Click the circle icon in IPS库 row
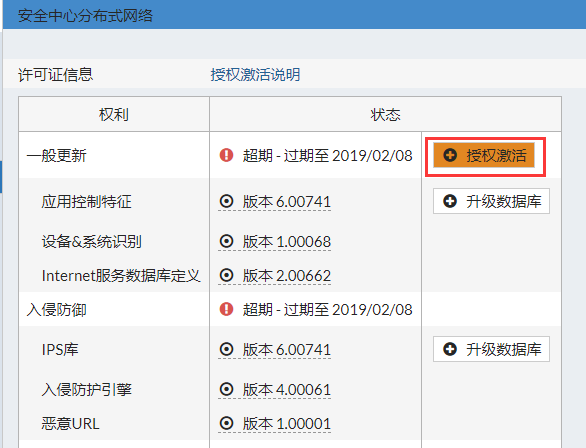The width and height of the screenshot is (586, 448). [226, 349]
